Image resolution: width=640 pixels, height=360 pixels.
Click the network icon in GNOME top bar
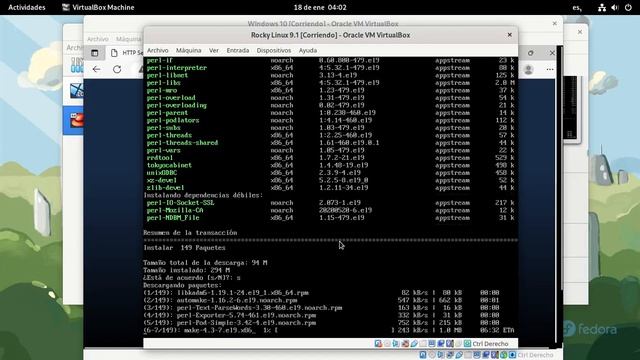click(602, 7)
